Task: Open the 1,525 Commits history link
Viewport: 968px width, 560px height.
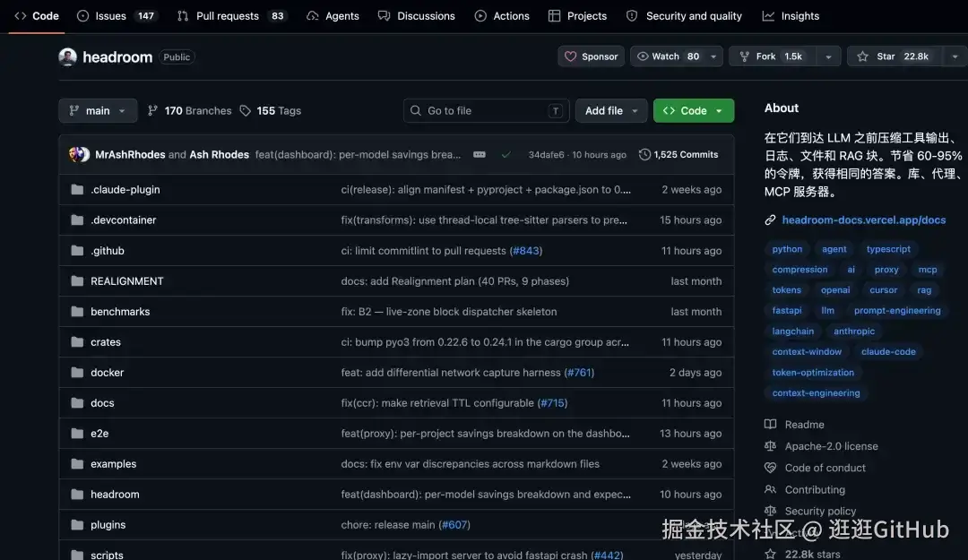Action: (678, 154)
